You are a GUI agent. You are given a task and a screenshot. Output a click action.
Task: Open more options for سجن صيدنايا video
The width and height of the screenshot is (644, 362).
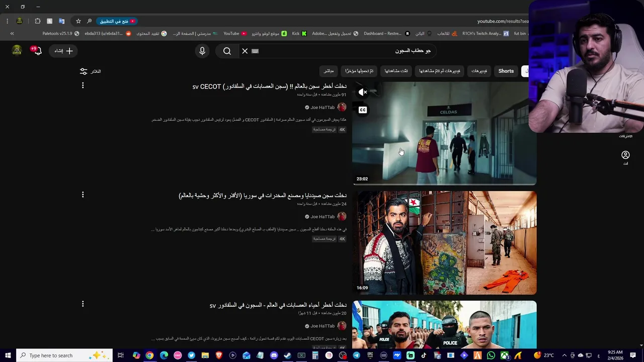[83, 195]
